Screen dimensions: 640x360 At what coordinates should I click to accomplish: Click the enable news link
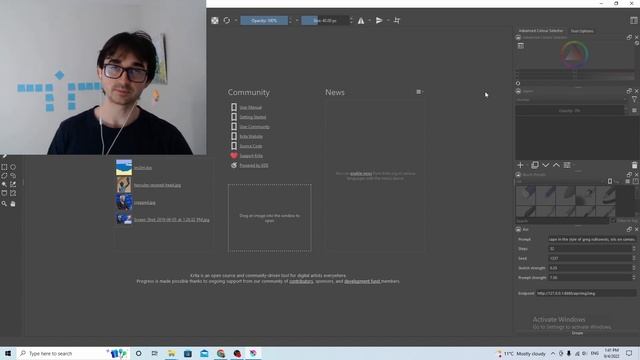(361, 173)
